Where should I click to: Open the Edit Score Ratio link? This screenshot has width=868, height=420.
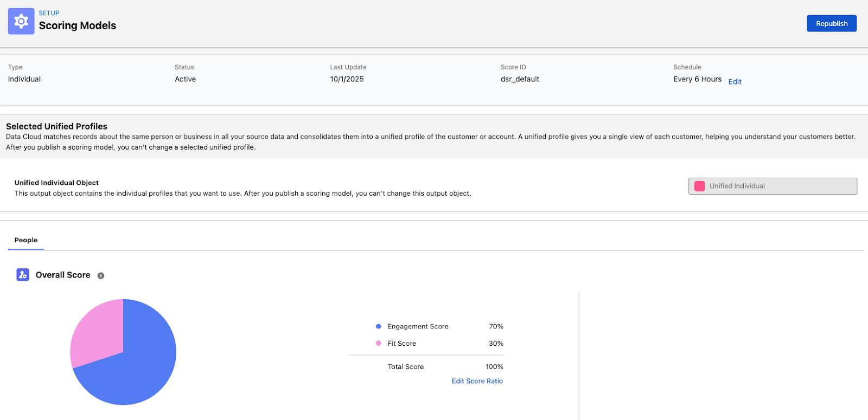point(477,381)
